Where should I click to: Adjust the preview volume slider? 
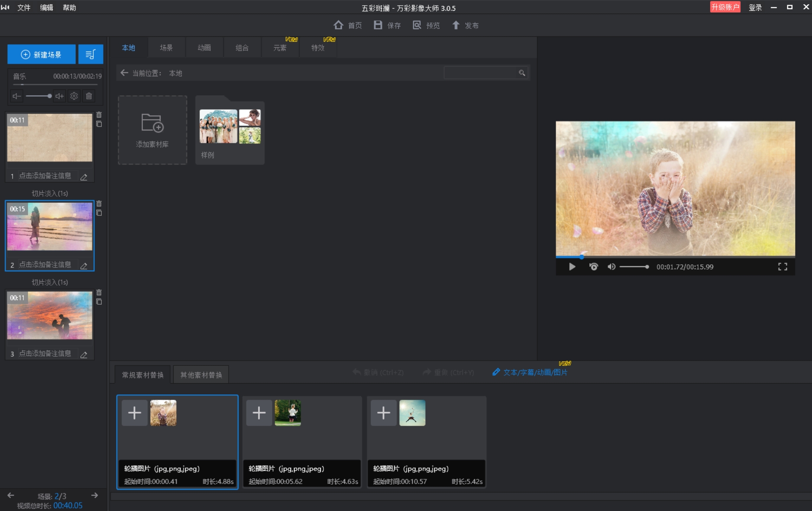click(x=634, y=267)
